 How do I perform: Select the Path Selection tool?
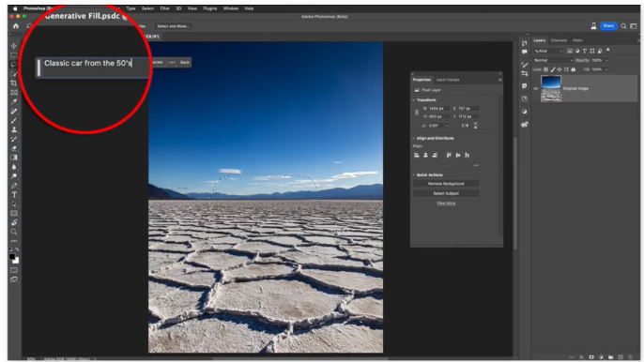click(x=14, y=204)
